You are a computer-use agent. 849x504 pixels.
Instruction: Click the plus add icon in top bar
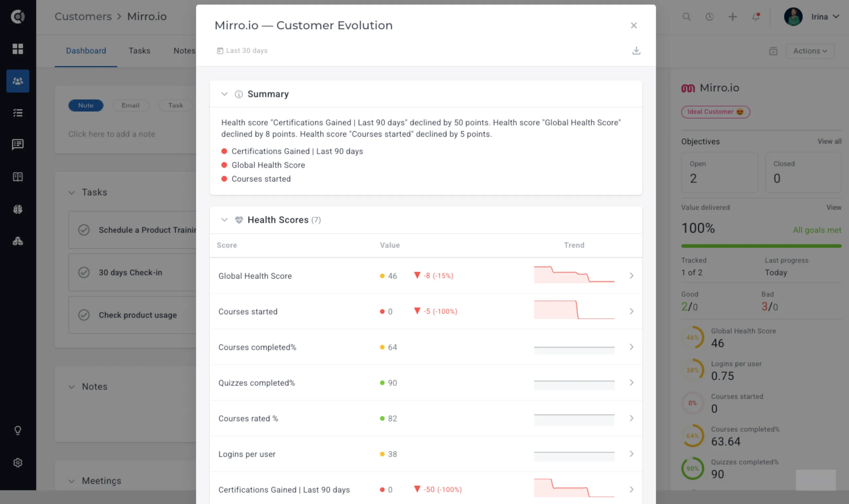(733, 17)
